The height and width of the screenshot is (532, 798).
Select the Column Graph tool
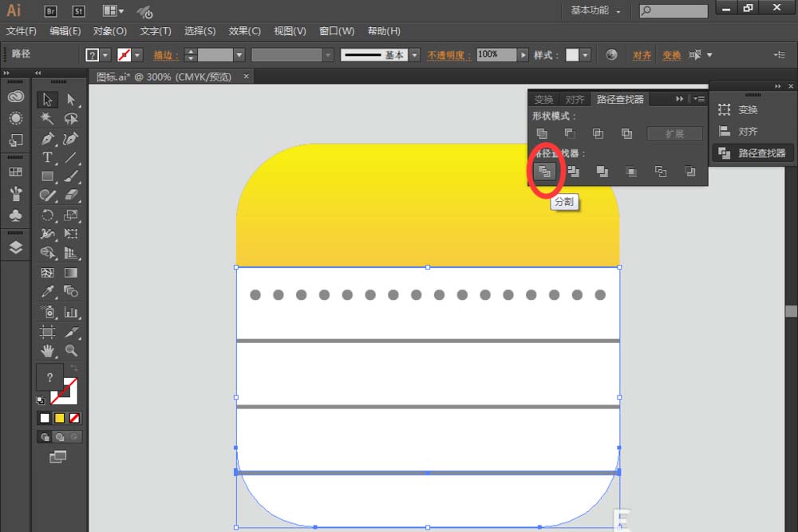click(x=71, y=312)
